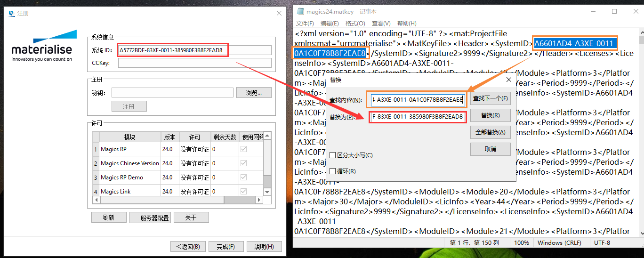Close the registration dialog window
Image resolution: width=644 pixels, height=258 pixels.
click(x=279, y=13)
